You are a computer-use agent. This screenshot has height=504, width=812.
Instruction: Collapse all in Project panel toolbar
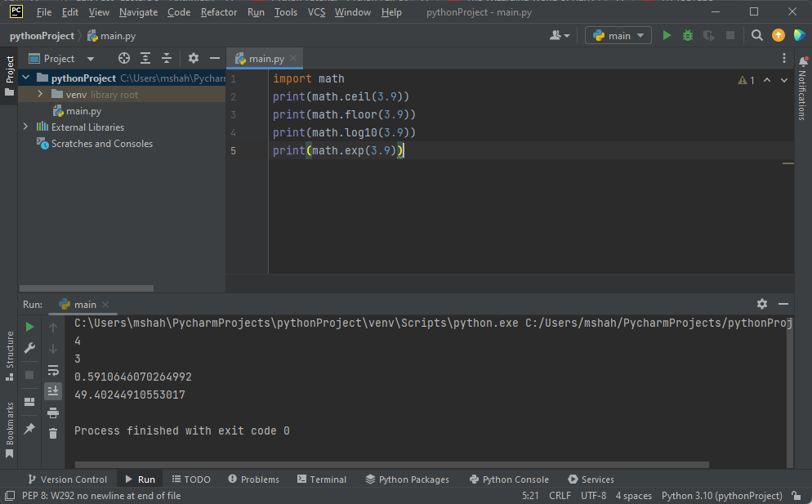(x=167, y=58)
